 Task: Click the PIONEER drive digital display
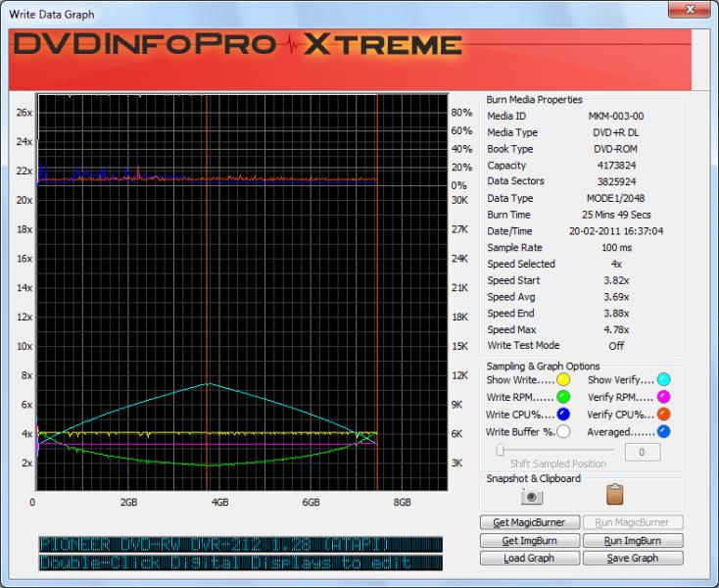click(x=241, y=545)
